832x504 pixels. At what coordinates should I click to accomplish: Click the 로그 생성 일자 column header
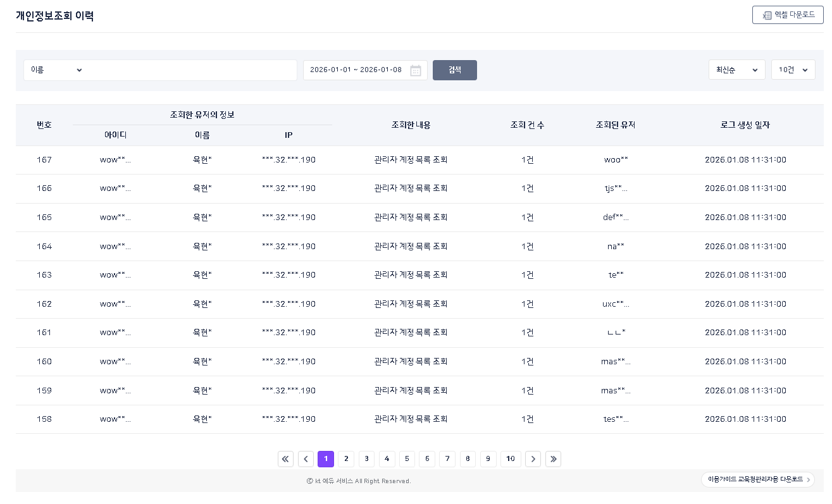click(745, 125)
